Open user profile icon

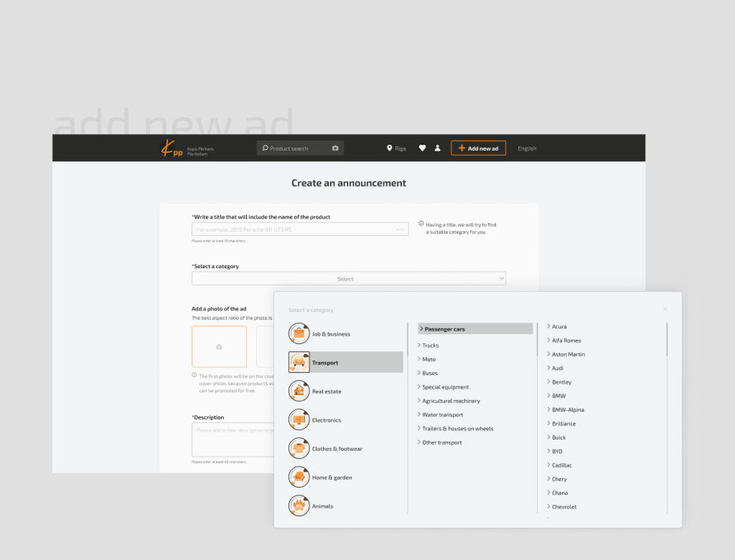click(x=438, y=148)
